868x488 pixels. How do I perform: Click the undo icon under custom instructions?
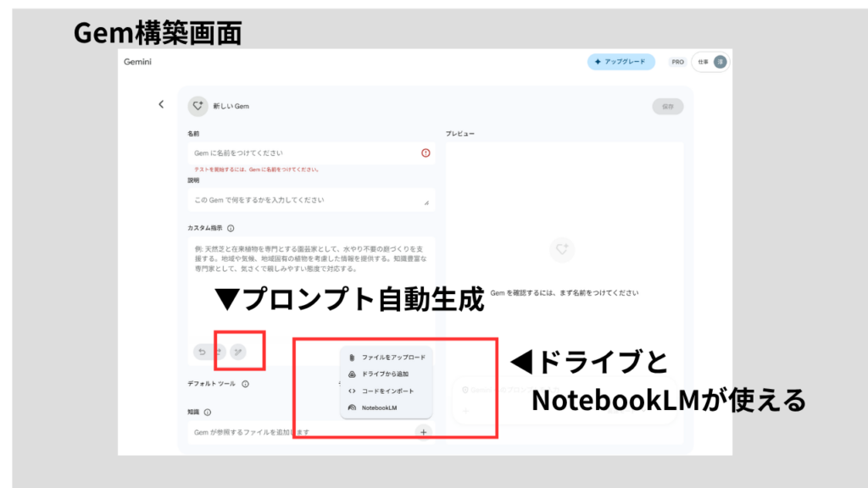point(202,352)
